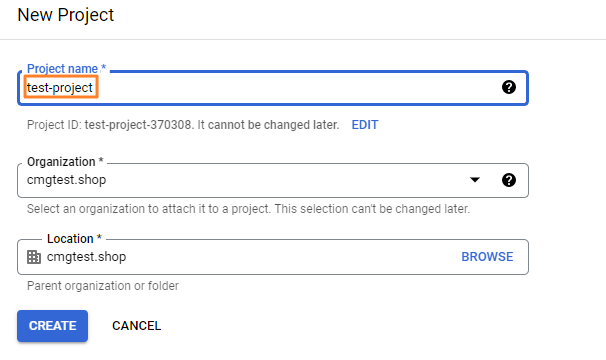Click the 'It cannot be changed later' note
Screen dimensions: 606x360
pyautogui.click(x=268, y=125)
